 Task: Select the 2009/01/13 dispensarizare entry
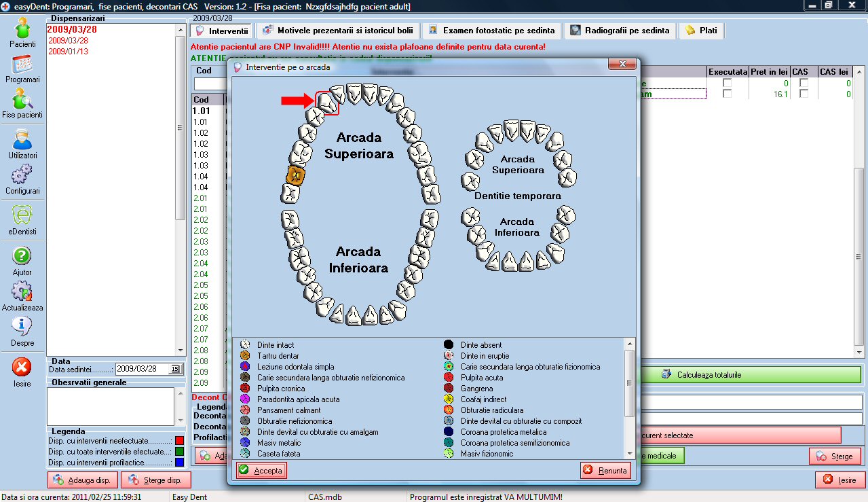[x=68, y=52]
